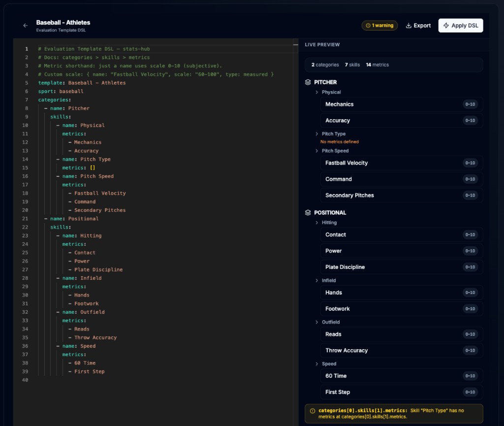Click the PITCHER category layers icon

(308, 82)
